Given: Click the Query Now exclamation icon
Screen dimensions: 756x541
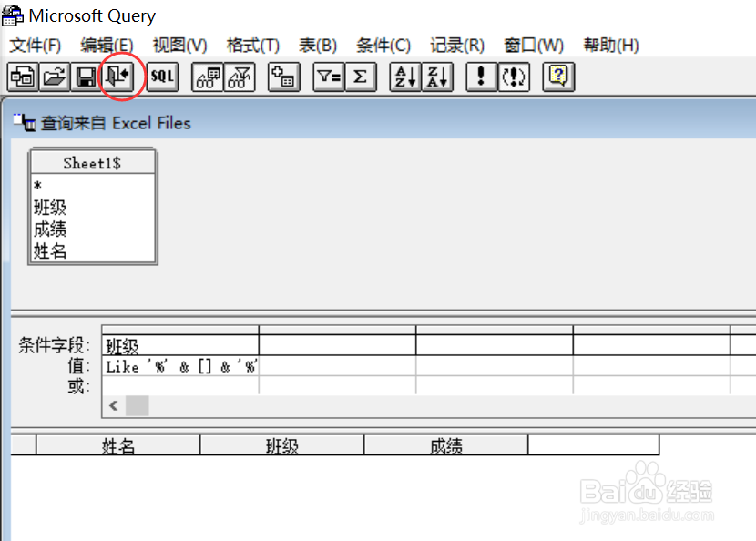Looking at the screenshot, I should [481, 77].
